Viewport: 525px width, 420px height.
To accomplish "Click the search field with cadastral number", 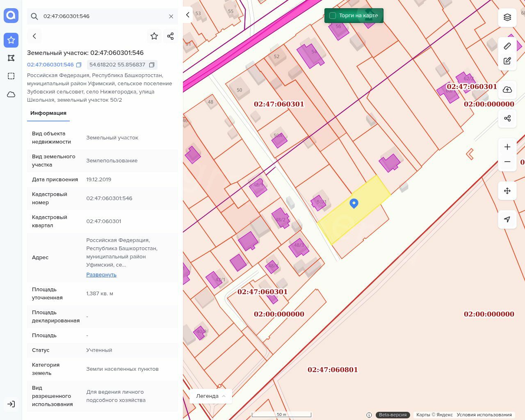I will (x=103, y=16).
